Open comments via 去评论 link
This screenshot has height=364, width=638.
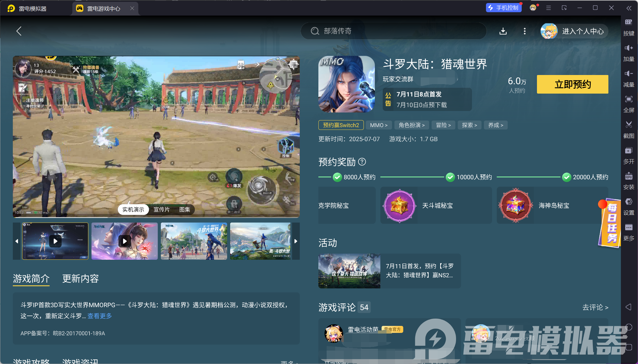[594, 308]
